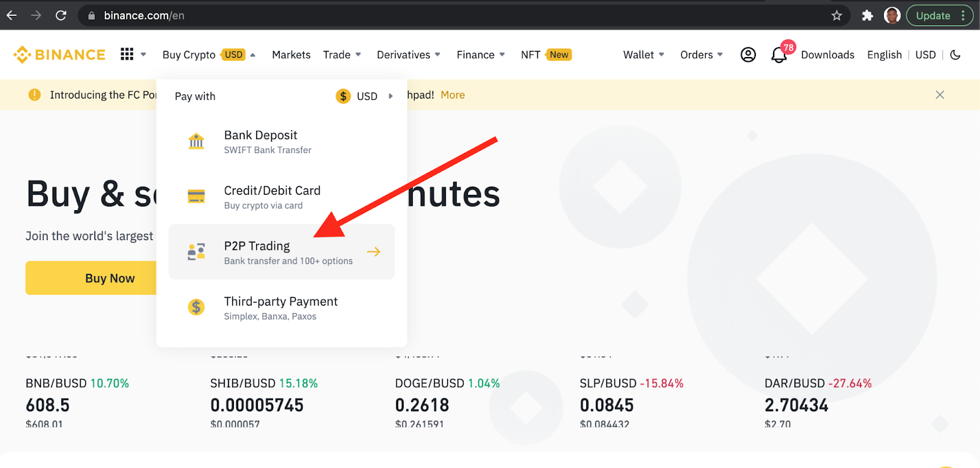Click the announcement warning icon
Viewport: 980px width, 468px height.
(x=35, y=95)
